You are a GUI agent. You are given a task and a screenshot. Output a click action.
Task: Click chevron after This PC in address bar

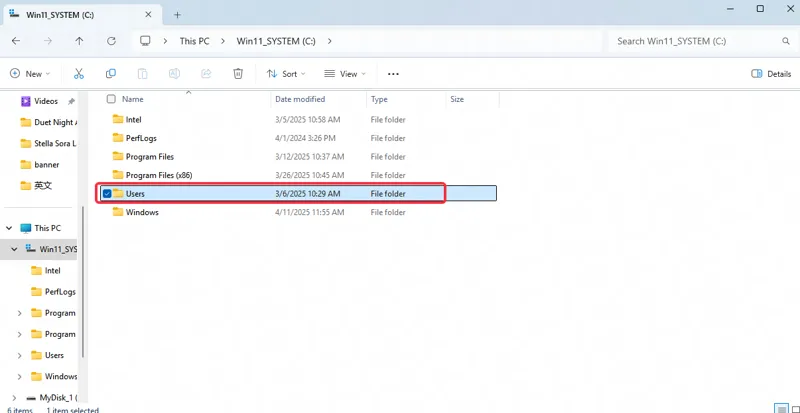pos(223,41)
